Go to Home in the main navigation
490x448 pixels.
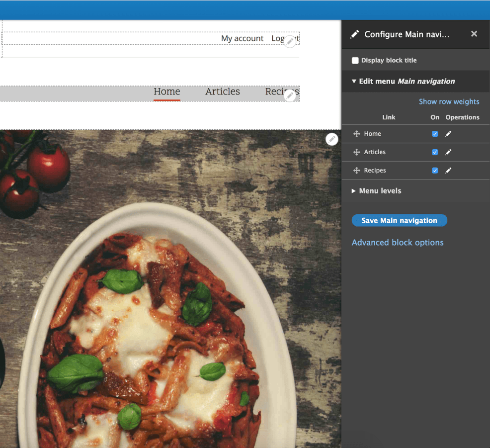pos(167,91)
